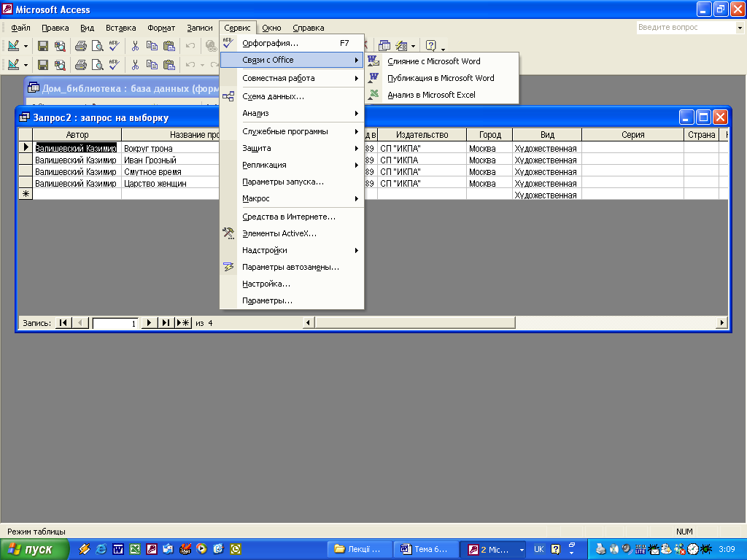Click the Save floppy icon in the upper toolbar
The height and width of the screenshot is (560, 747).
[x=43, y=46]
